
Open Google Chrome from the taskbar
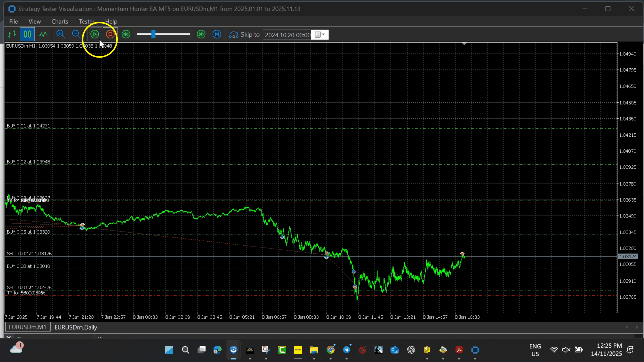(x=331, y=350)
